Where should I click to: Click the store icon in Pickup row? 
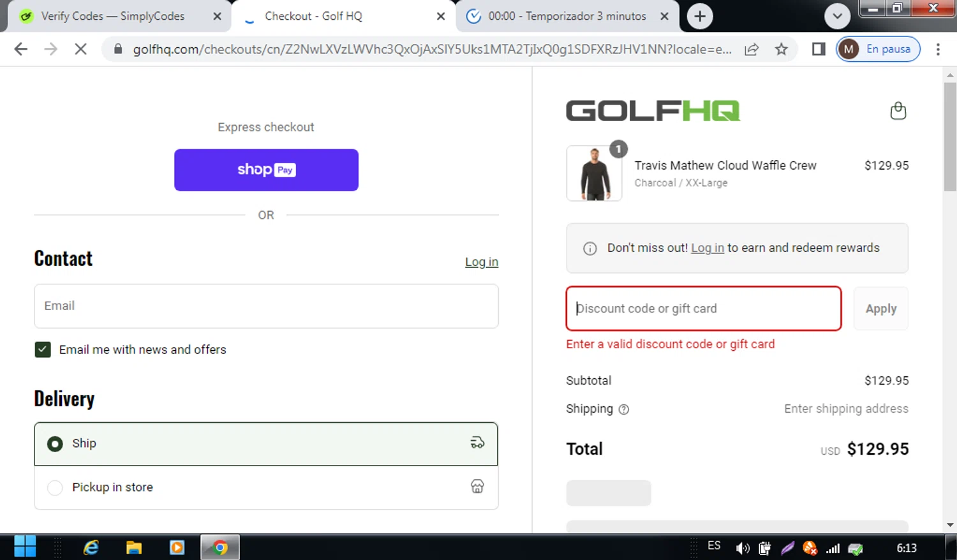click(x=477, y=487)
